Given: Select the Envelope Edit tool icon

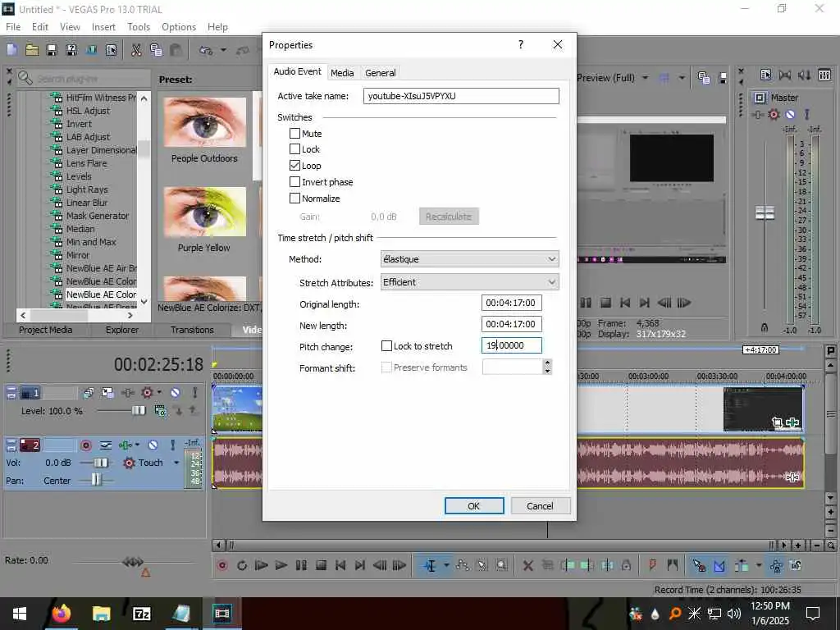Looking at the screenshot, I should 463,565.
